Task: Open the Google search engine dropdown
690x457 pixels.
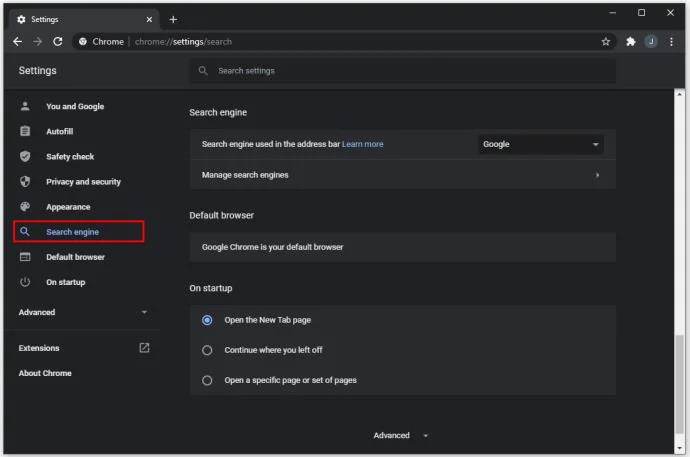Action: (x=541, y=144)
